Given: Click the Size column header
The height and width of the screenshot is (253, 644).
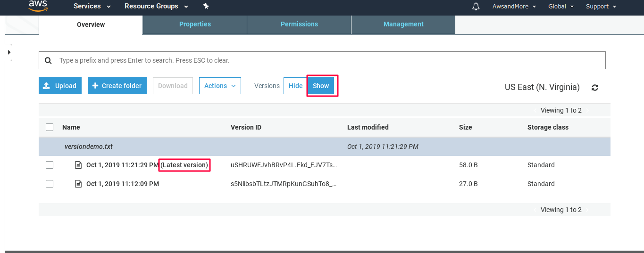Looking at the screenshot, I should [466, 127].
